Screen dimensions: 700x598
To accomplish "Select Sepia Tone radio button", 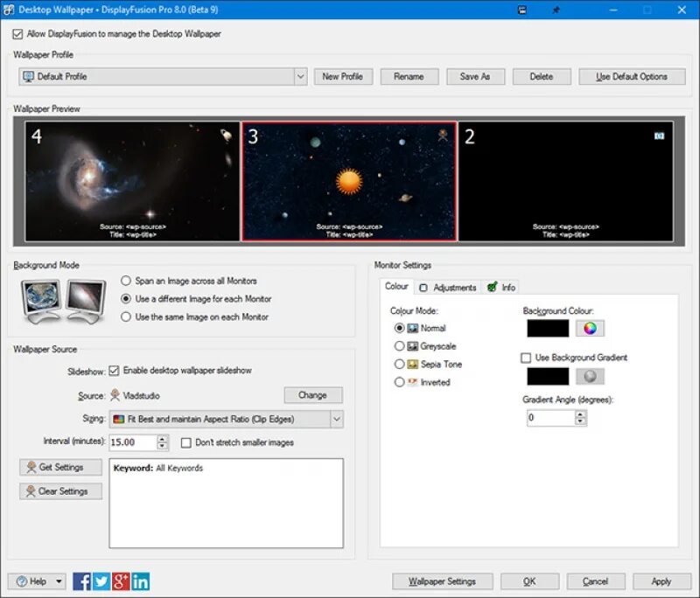I will click(400, 364).
